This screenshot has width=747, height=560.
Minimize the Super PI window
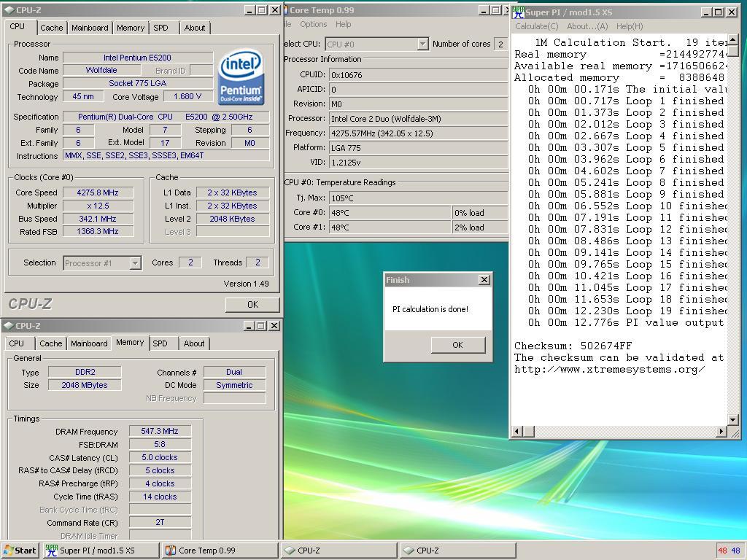click(706, 12)
